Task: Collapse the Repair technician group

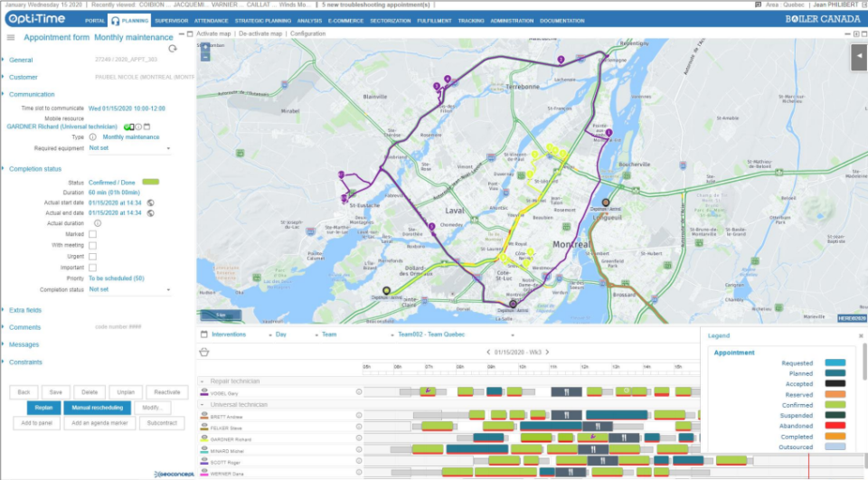Action: click(x=202, y=381)
